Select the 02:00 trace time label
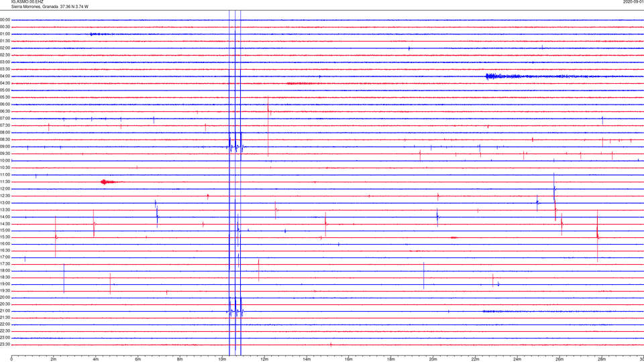The width and height of the screenshot is (644, 362). click(x=5, y=48)
